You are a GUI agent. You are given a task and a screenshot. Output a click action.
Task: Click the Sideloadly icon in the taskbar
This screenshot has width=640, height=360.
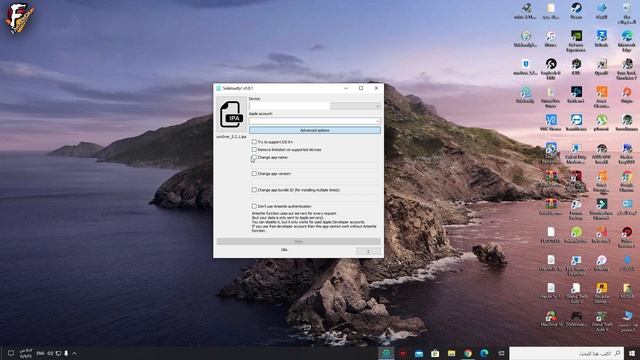pyautogui.click(x=386, y=353)
